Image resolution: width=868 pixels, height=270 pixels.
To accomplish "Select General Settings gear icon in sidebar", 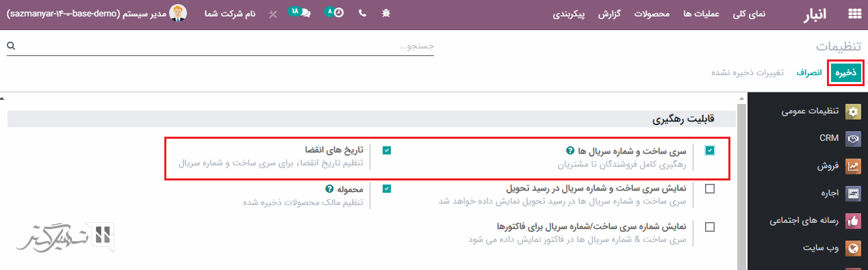I will click(853, 111).
